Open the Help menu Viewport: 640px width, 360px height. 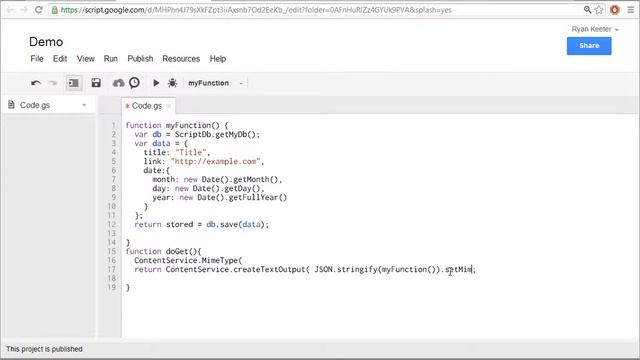pos(218,59)
